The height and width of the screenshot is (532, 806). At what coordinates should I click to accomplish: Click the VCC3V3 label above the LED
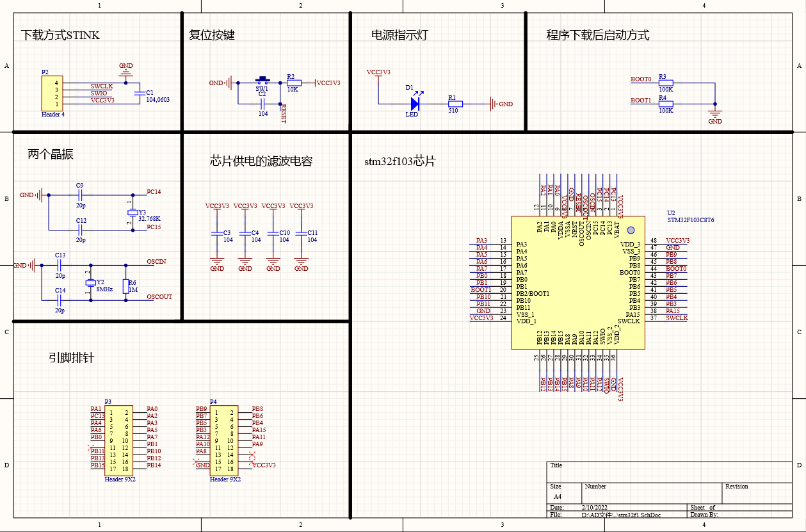tap(378, 72)
